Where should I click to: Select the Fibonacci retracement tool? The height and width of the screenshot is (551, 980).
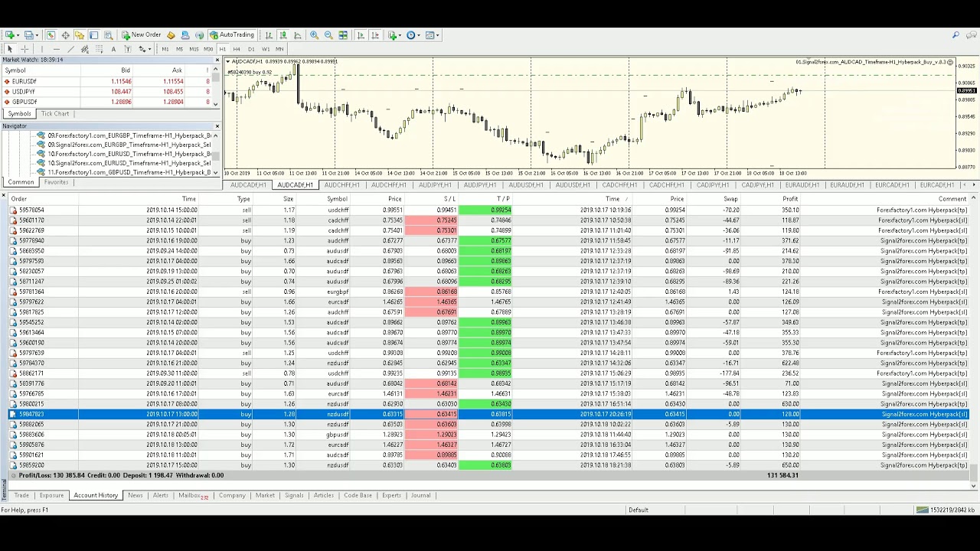[99, 49]
